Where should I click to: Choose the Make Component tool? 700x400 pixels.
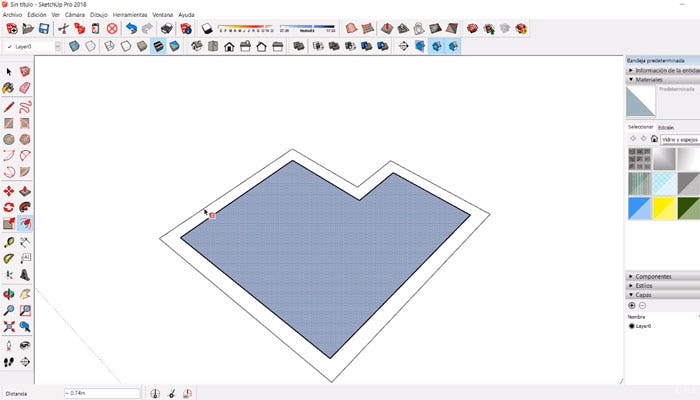pyautogui.click(x=25, y=72)
